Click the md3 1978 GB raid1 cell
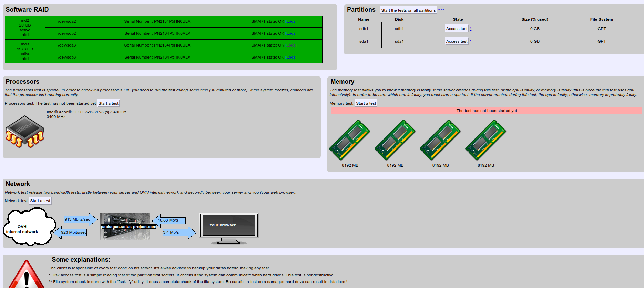The width and height of the screenshot is (644, 288). click(25, 51)
